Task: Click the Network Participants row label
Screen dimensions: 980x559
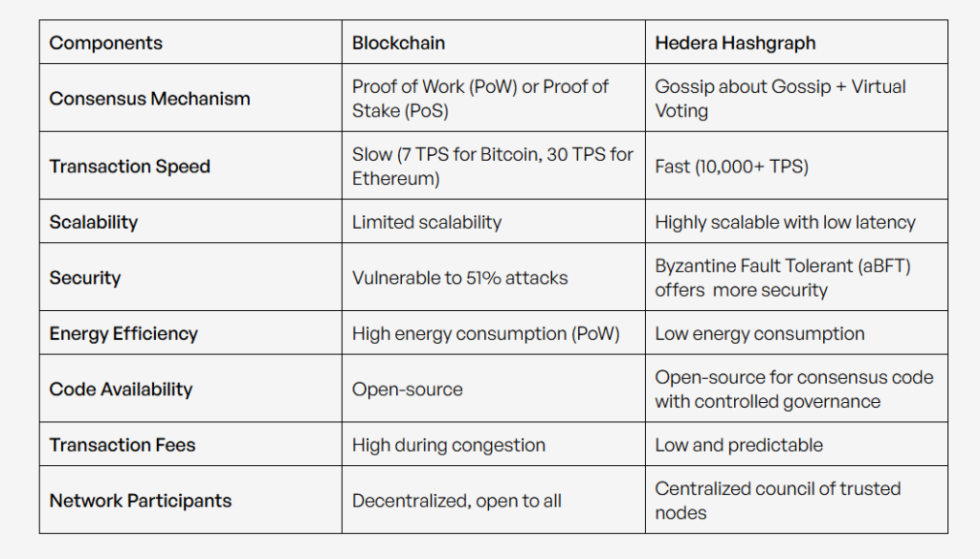Action: pos(141,501)
